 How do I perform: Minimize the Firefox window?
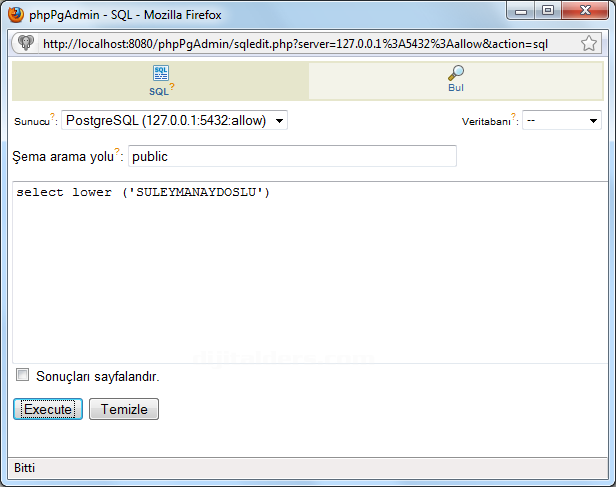click(x=521, y=11)
